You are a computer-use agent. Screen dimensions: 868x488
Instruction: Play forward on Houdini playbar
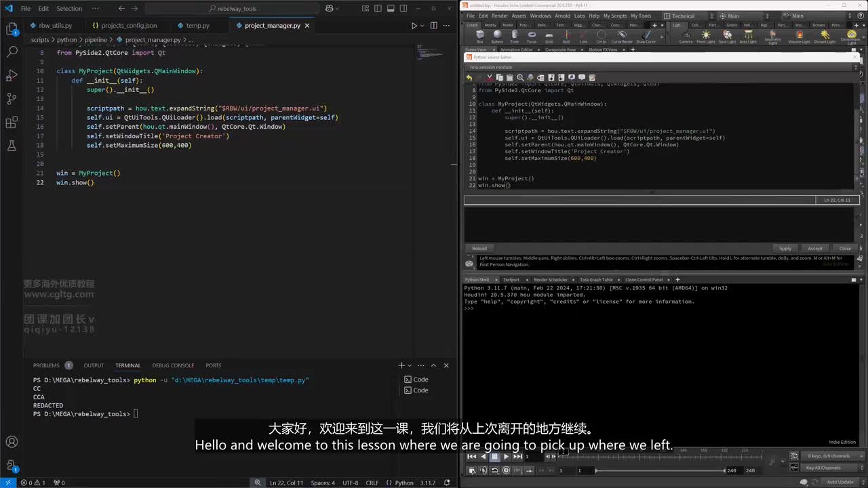tap(506, 457)
